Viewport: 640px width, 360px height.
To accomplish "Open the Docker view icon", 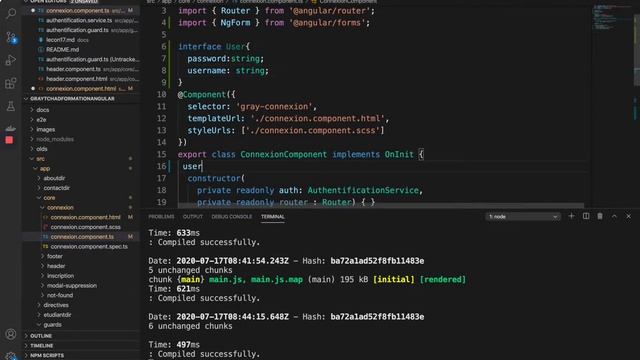I will coord(11,128).
